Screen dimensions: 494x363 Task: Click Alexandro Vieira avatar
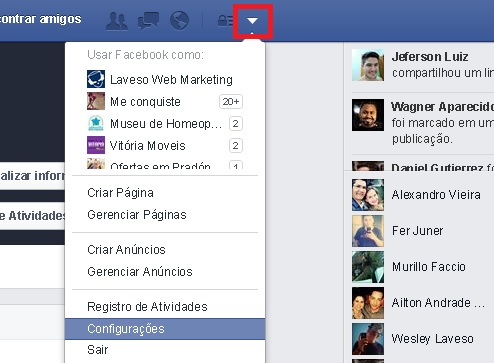pos(368,195)
